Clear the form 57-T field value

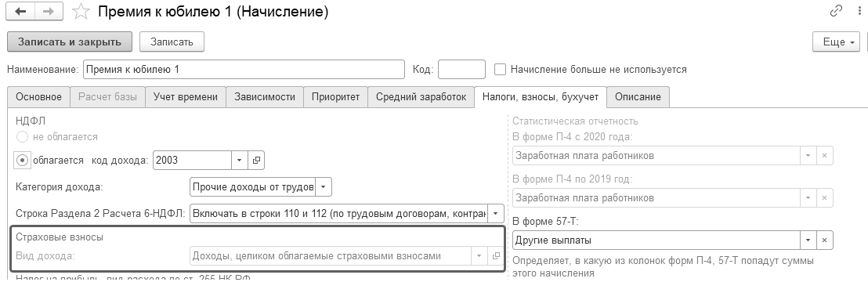(824, 240)
